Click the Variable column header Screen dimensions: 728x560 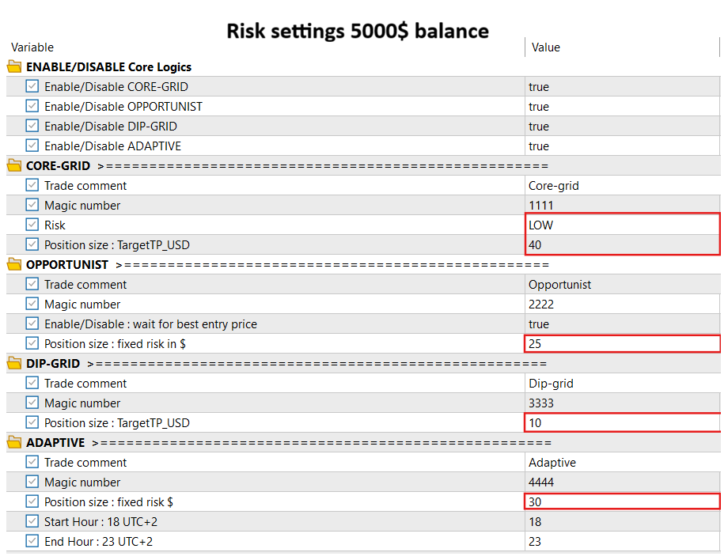(x=32, y=47)
